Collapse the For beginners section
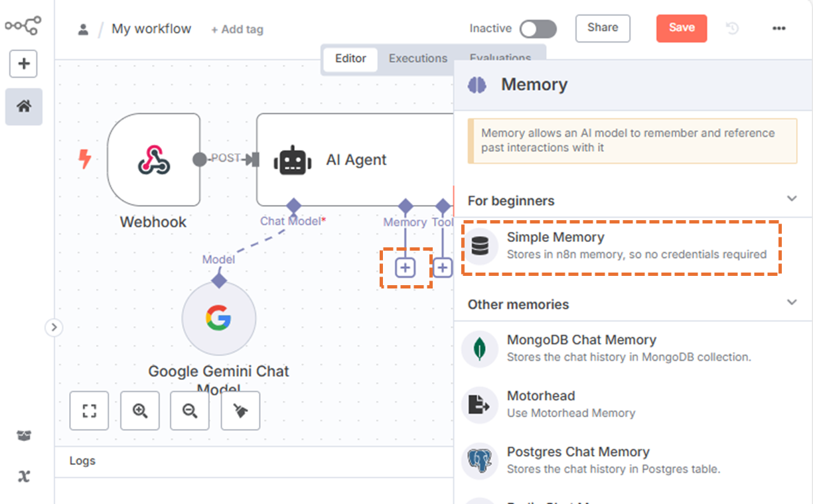 point(791,199)
